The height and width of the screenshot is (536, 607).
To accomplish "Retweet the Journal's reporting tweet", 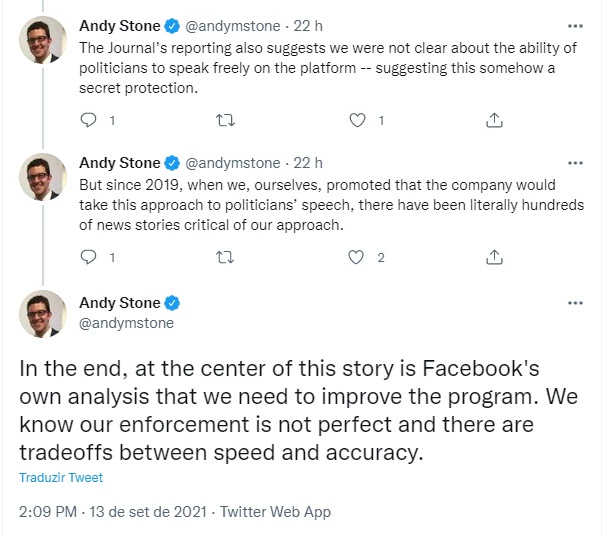I will [x=225, y=120].
